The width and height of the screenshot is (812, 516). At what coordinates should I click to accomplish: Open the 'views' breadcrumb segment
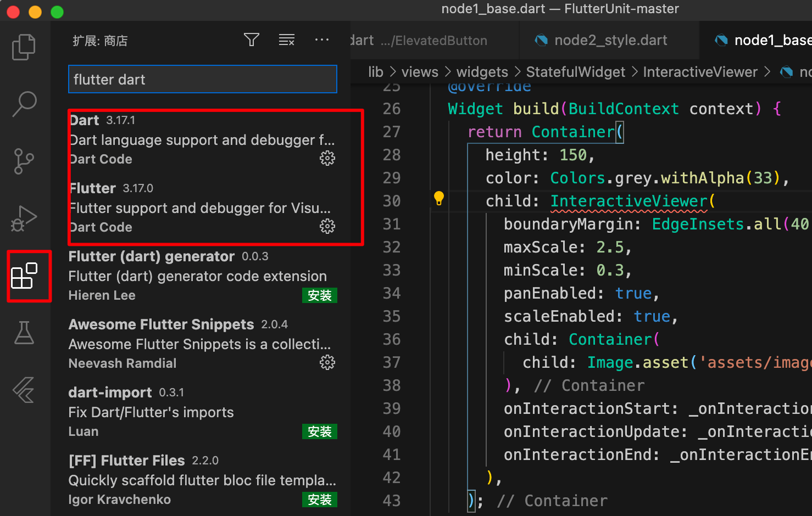point(420,72)
